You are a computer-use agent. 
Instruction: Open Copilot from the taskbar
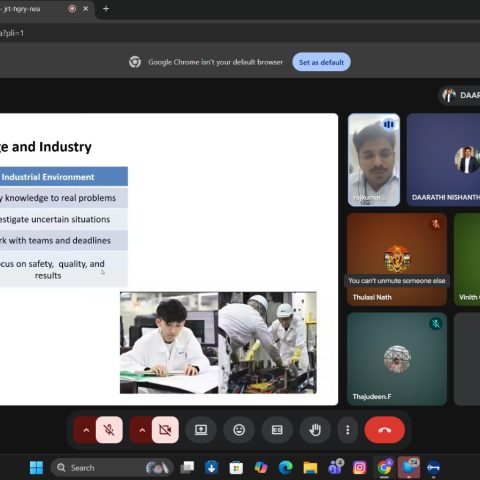tap(261, 468)
